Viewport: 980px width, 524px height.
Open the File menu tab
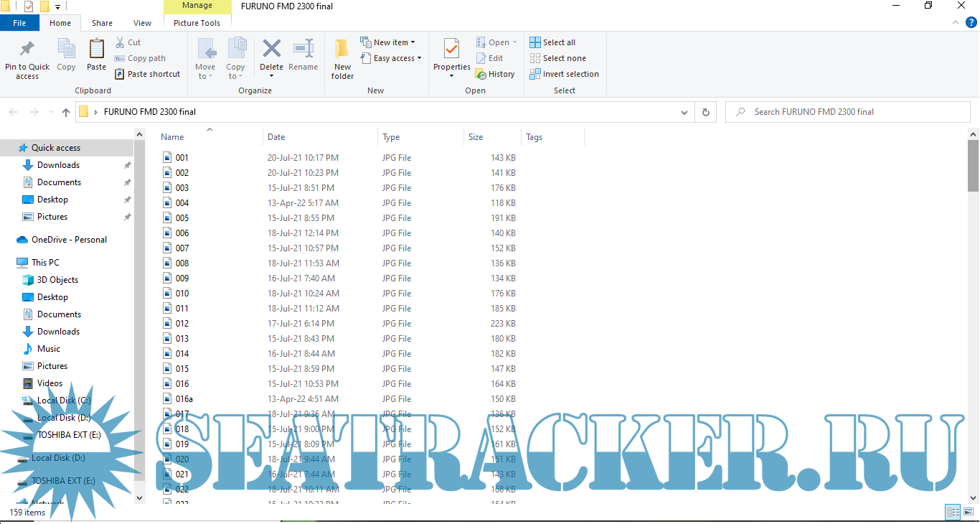pyautogui.click(x=19, y=23)
